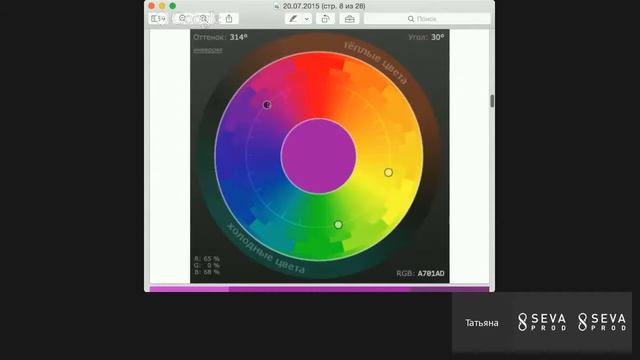This screenshot has width=640, height=360.
Task: Open the highlight pen dropdown arrow
Action: click(307, 19)
